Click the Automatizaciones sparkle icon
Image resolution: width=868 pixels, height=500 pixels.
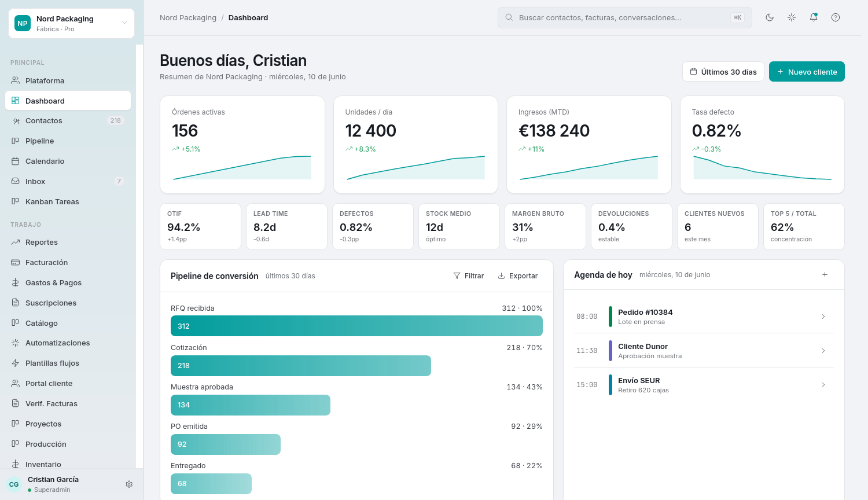16,343
